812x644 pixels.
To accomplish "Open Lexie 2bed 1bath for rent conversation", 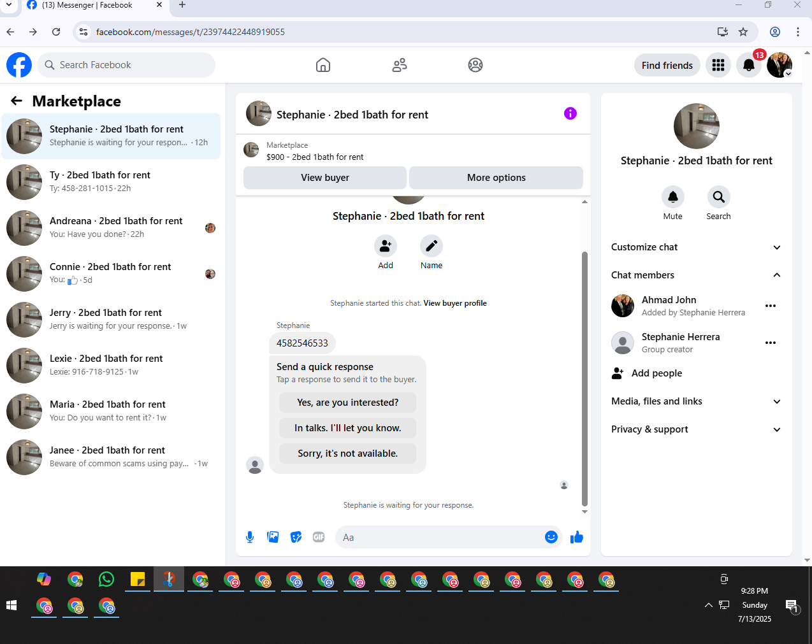I will pyautogui.click(x=111, y=366).
